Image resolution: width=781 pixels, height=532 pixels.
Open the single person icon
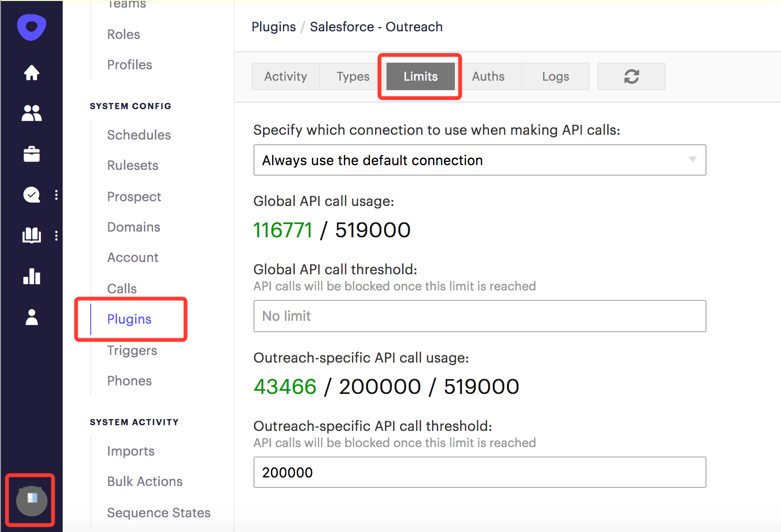pyautogui.click(x=32, y=317)
